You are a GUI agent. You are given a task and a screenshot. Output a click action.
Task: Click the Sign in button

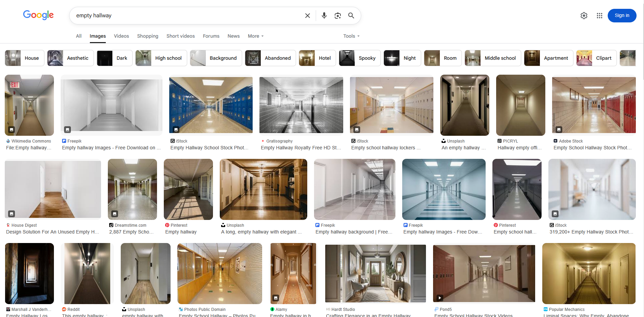[622, 16]
